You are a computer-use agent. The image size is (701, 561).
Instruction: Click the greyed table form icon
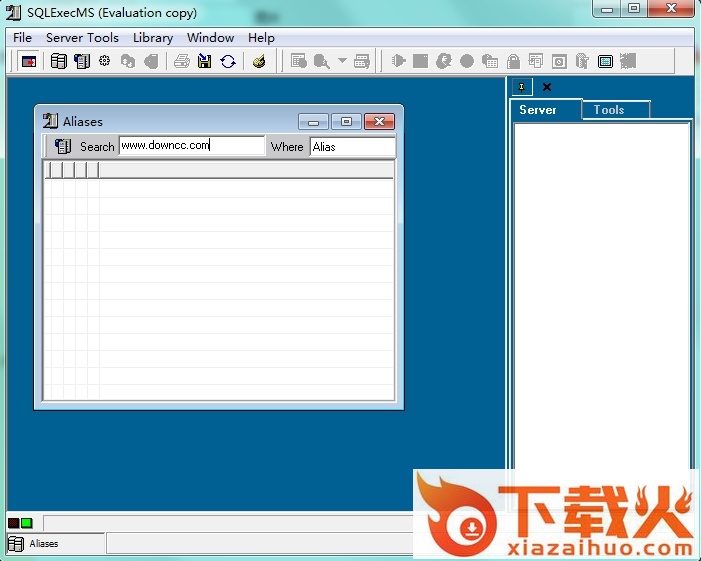pyautogui.click(x=298, y=61)
